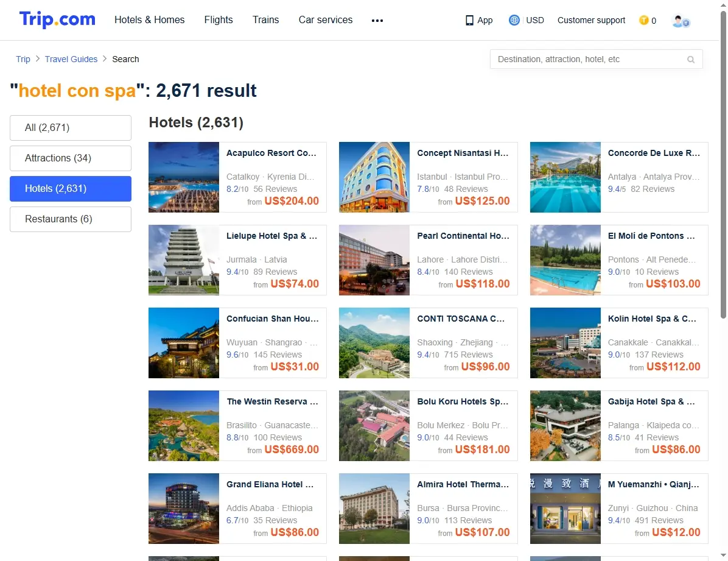Open El Molí de Pontons thumbnail
728x561 pixels.
pos(565,260)
